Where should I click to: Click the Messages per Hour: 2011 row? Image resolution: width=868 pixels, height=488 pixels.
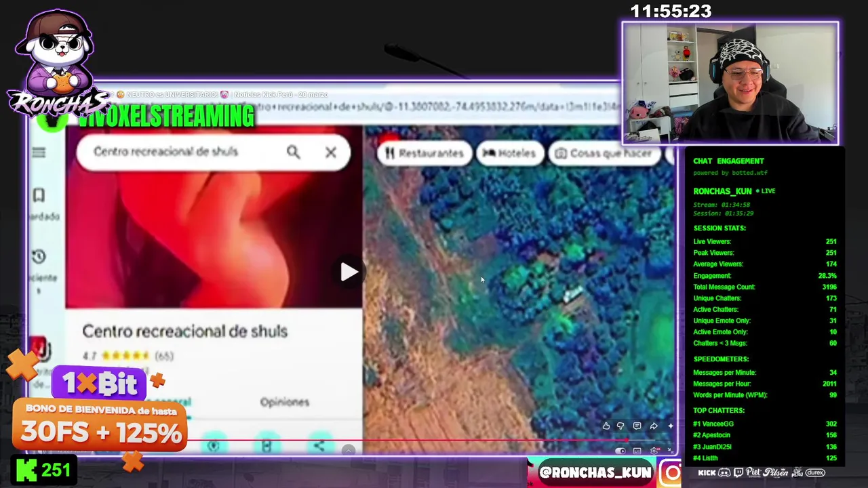(765, 384)
